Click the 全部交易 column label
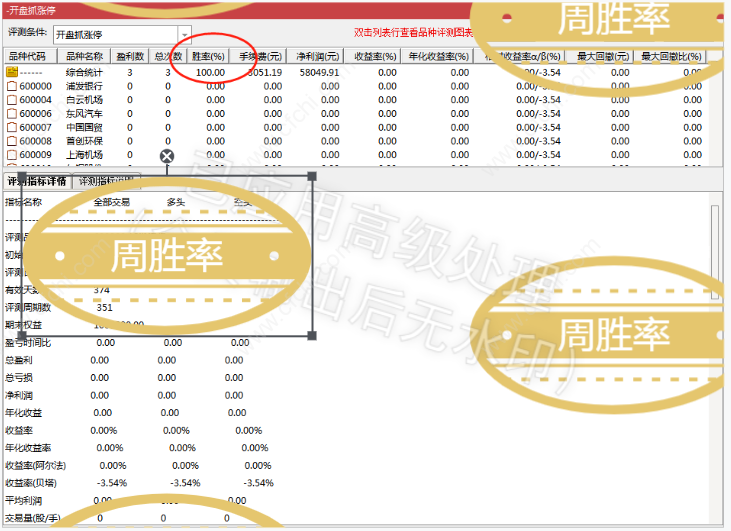The height and width of the screenshot is (531, 731). [111, 202]
